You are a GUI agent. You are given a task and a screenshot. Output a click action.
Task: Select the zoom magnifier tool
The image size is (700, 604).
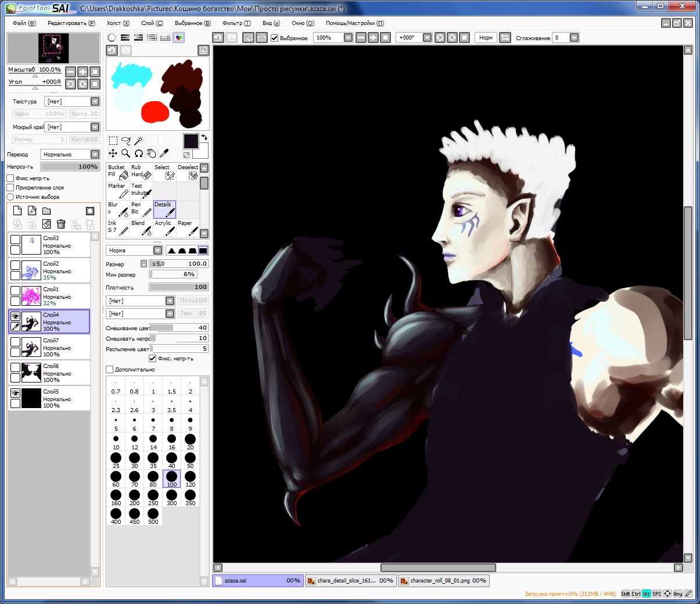pyautogui.click(x=125, y=153)
